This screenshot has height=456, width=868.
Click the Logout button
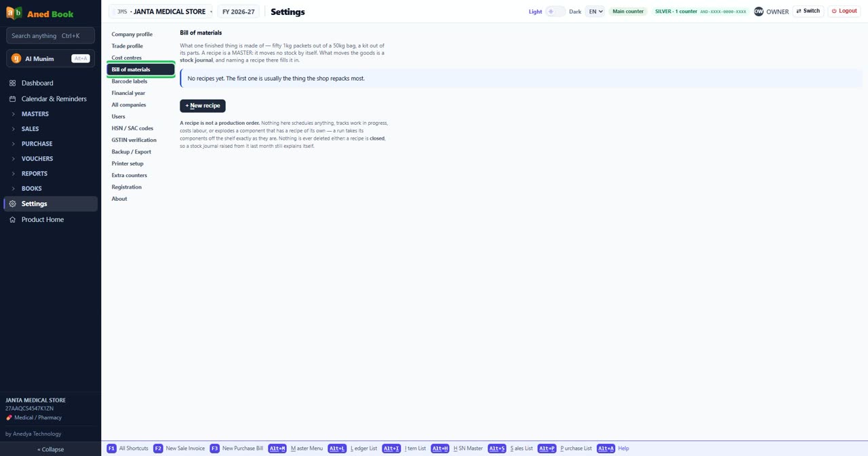(x=844, y=12)
